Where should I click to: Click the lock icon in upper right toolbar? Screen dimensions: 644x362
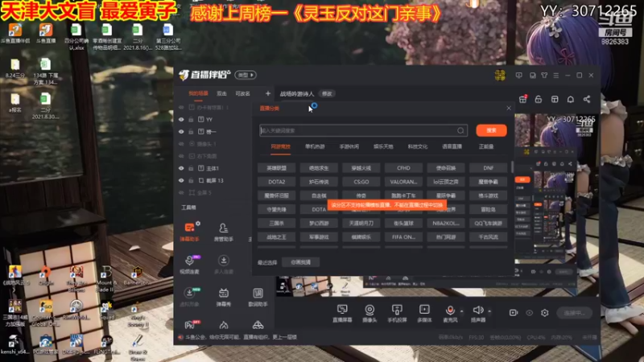539,99
